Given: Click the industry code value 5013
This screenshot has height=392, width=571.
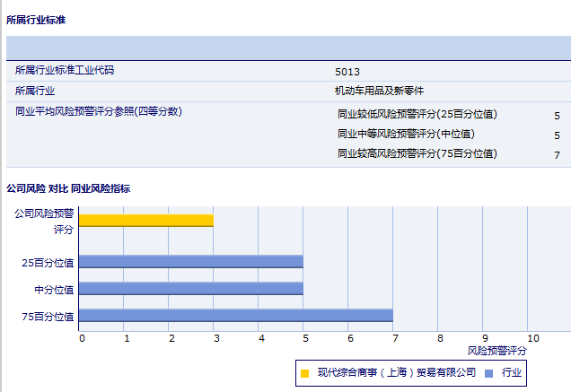Looking at the screenshot, I should pyautogui.click(x=347, y=71).
